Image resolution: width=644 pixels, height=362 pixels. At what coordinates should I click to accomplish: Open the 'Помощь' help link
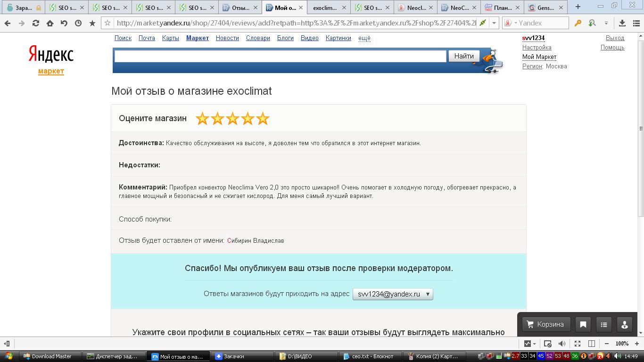(x=612, y=48)
